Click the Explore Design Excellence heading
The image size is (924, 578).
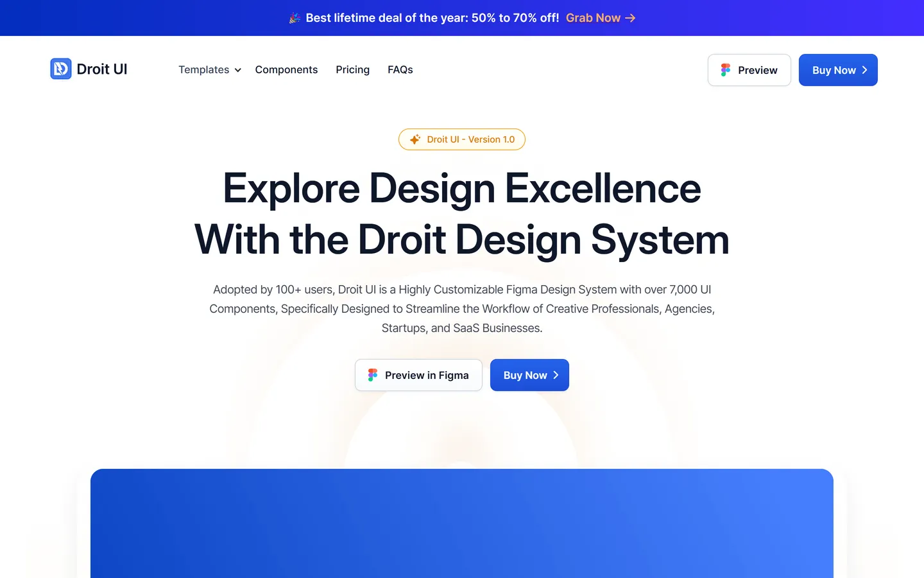[x=462, y=188]
